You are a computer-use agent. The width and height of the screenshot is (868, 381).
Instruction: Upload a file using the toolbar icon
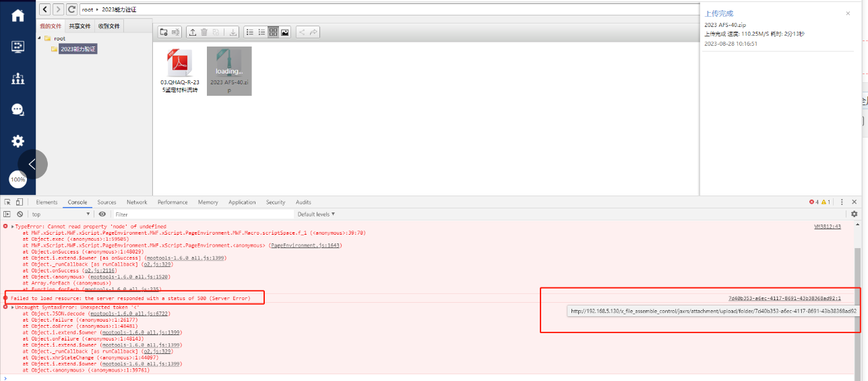pos(192,32)
